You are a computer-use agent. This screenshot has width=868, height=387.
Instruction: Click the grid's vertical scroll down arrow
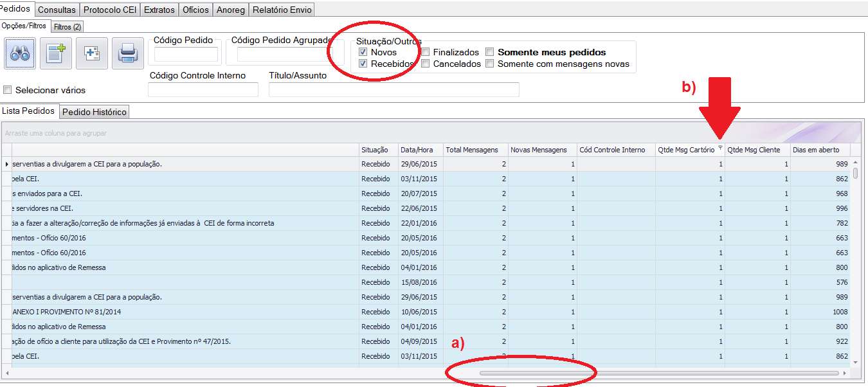[x=856, y=363]
